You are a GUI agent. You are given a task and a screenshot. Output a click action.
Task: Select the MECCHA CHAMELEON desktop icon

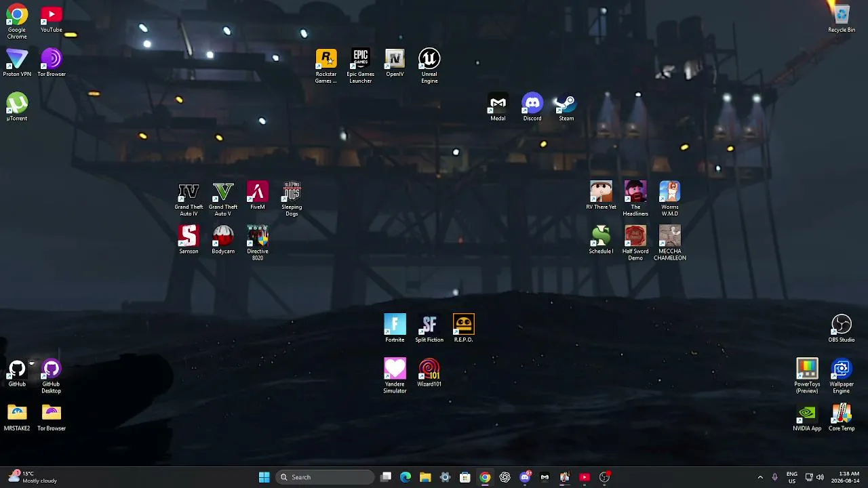(x=670, y=243)
